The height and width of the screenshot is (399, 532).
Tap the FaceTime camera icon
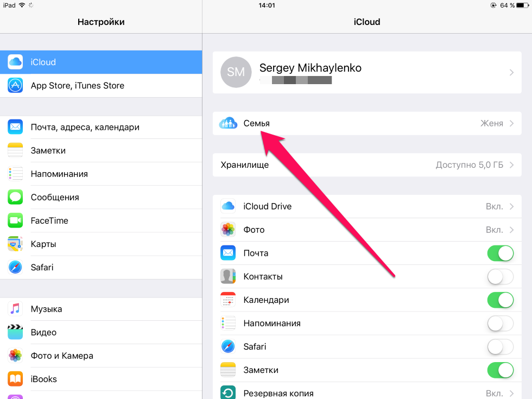(x=15, y=220)
